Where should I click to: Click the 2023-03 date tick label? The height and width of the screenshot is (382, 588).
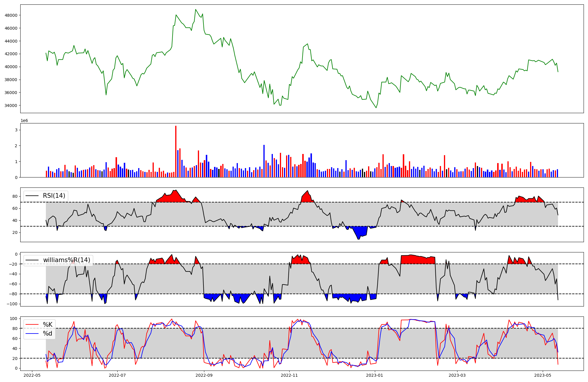pos(457,375)
